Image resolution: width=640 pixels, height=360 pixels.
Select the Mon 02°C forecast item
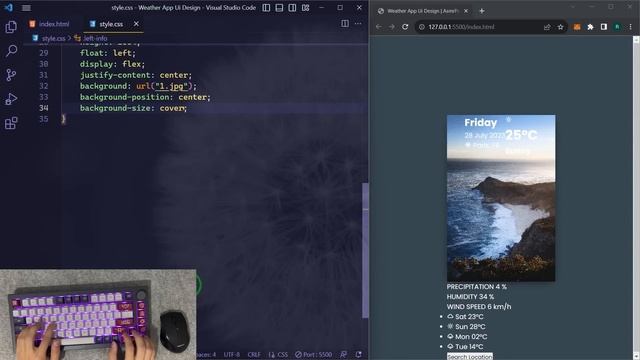click(467, 337)
